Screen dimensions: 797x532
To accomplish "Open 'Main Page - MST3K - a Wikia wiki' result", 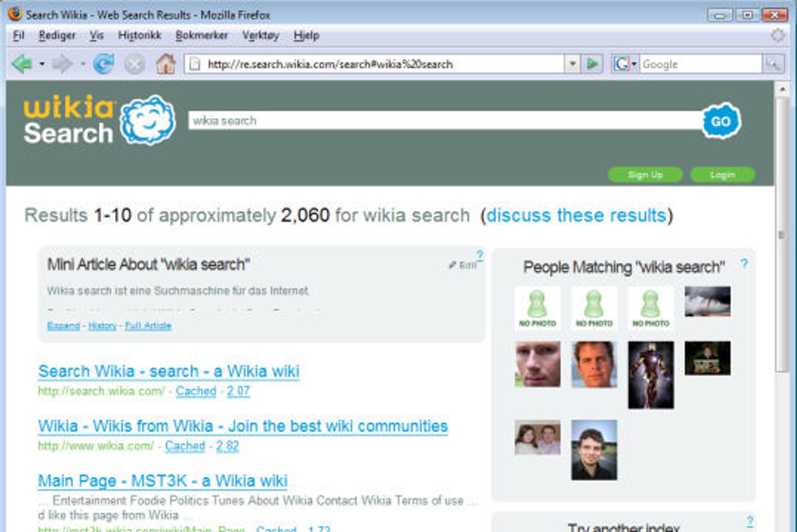I will click(163, 481).
